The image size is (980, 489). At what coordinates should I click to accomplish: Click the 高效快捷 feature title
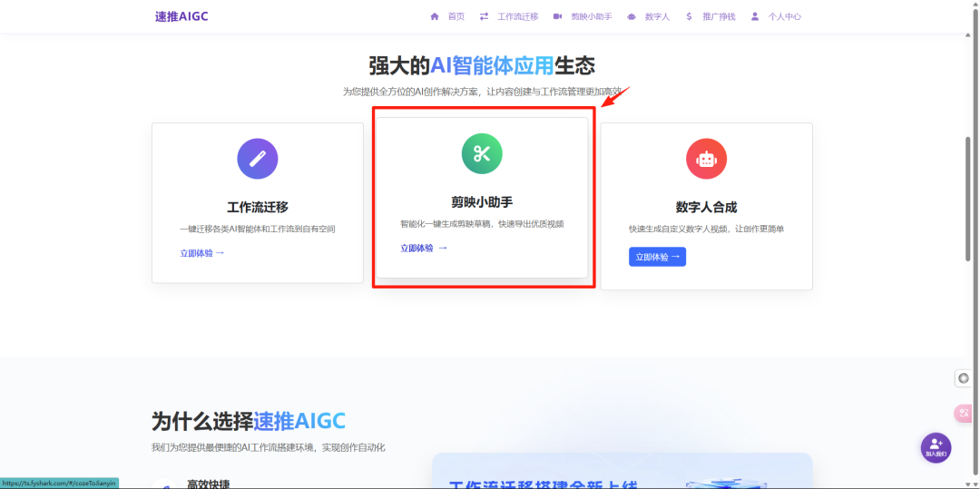click(x=208, y=484)
